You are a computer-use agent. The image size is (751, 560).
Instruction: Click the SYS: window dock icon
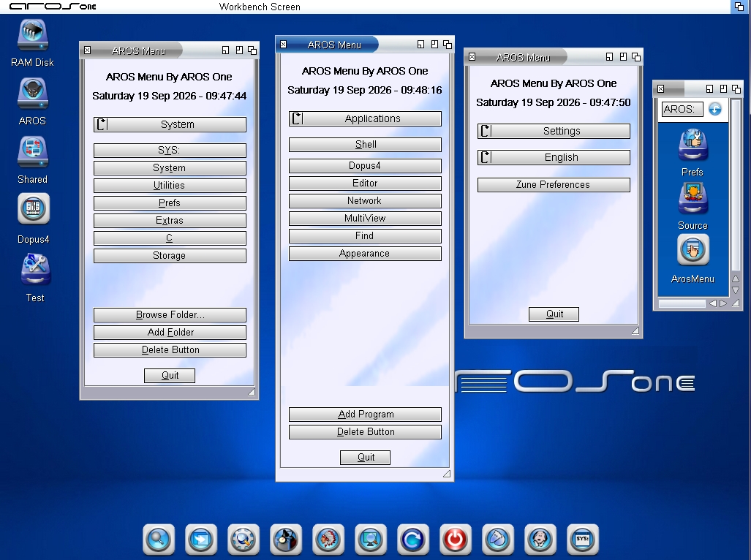pyautogui.click(x=582, y=539)
